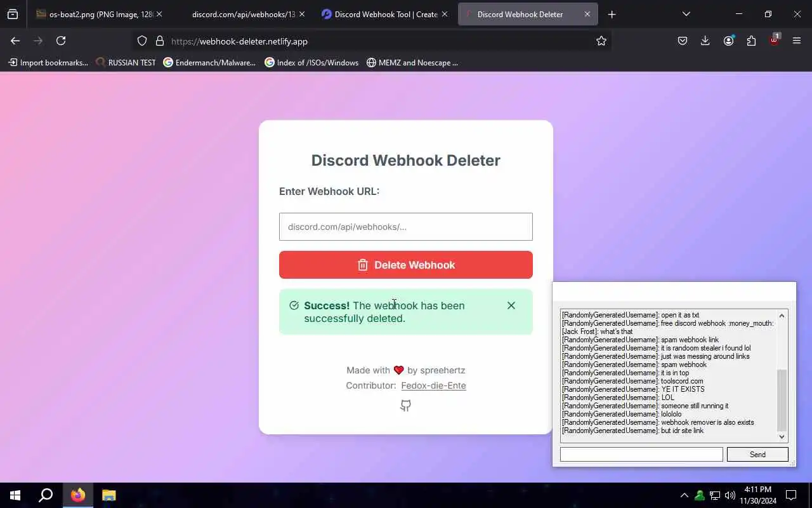Go back to previous page
Screen dimensions: 812x508
tap(15, 41)
